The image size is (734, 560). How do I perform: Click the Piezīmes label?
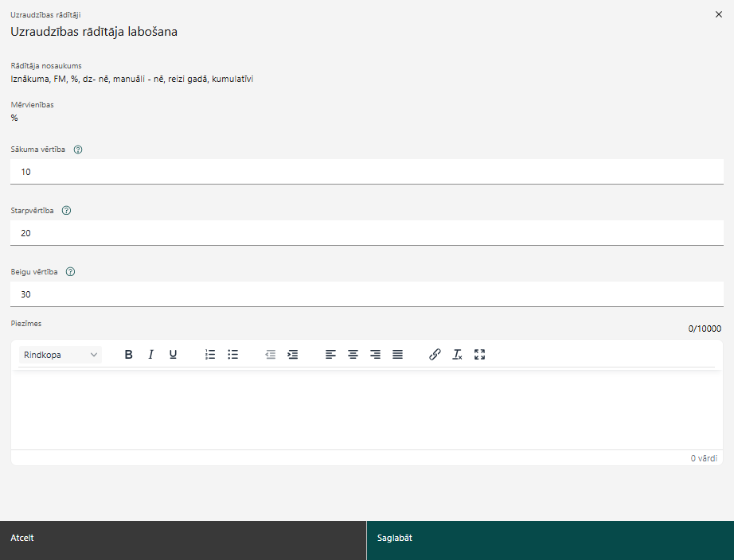click(x=26, y=324)
